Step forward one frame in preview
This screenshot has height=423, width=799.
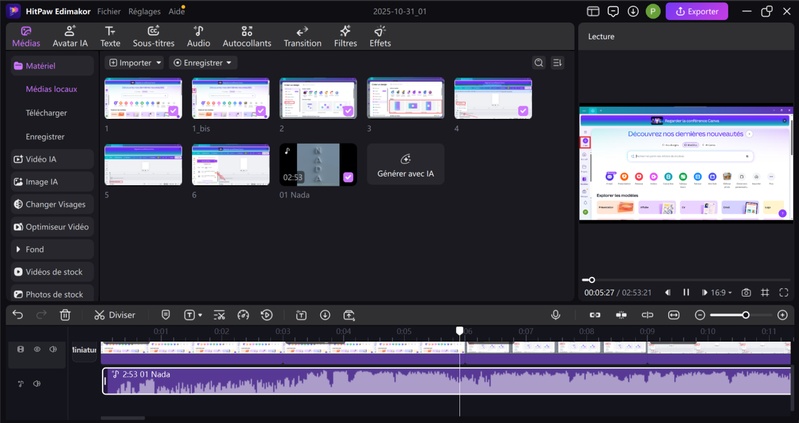point(704,293)
